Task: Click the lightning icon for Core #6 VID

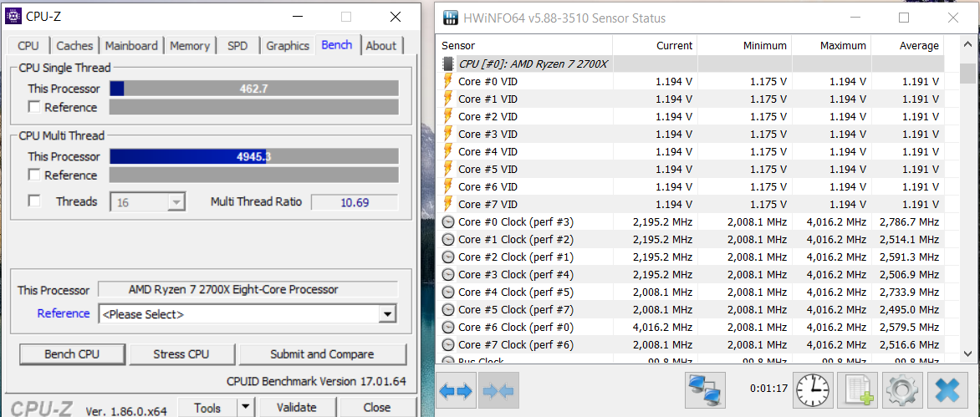Action: coord(448,186)
